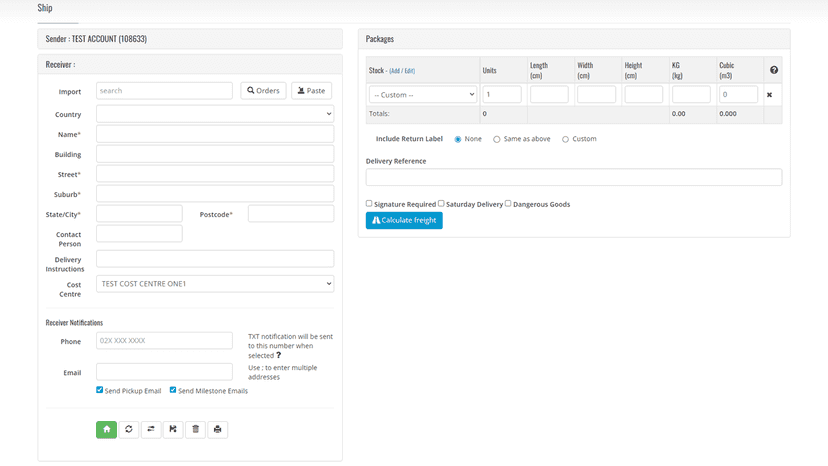Click the Cubic (m3) package field

point(738,95)
